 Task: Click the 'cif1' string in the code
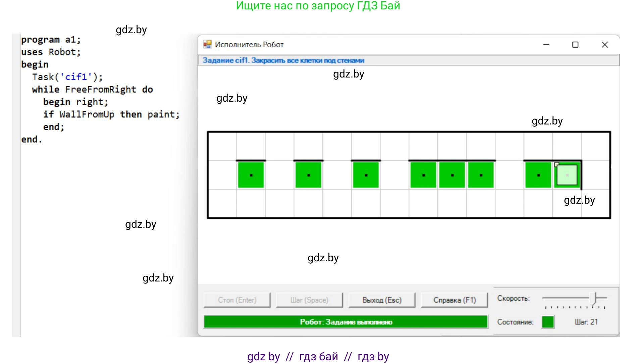76,77
